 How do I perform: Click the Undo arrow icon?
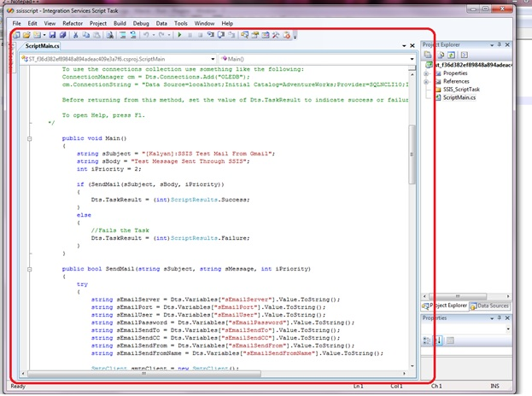146,35
